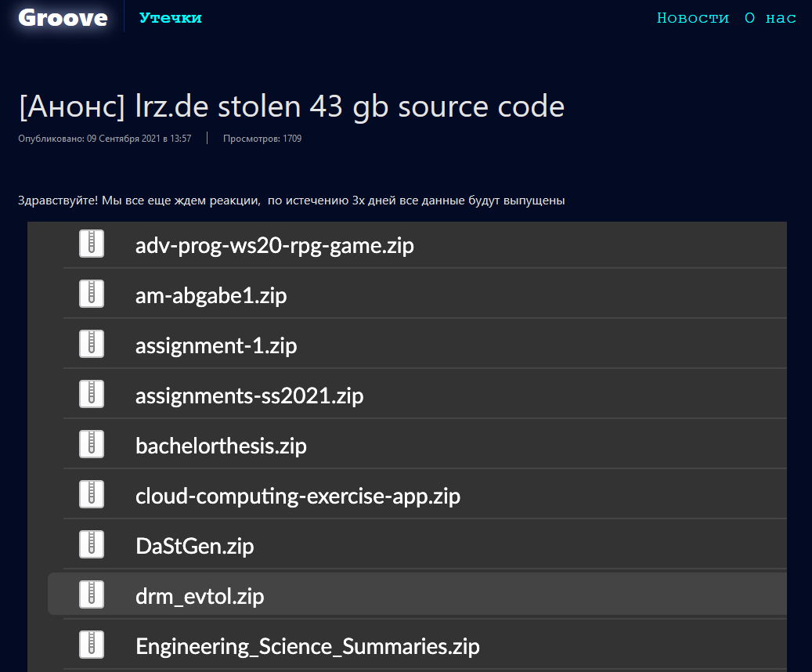812x672 pixels.
Task: Click the lrz.de stolen source code headline
Action: 291,107
